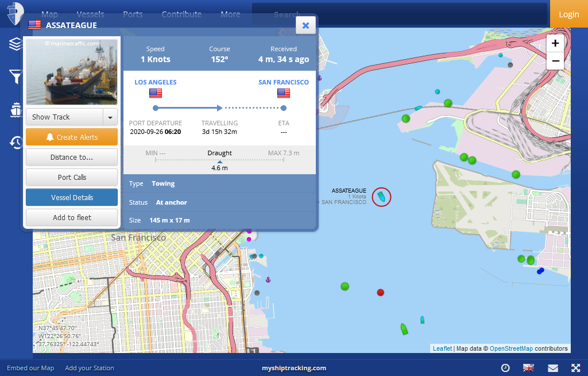Click the SAN FRANCISCO destination port link
The width and height of the screenshot is (588, 376).
point(283,82)
